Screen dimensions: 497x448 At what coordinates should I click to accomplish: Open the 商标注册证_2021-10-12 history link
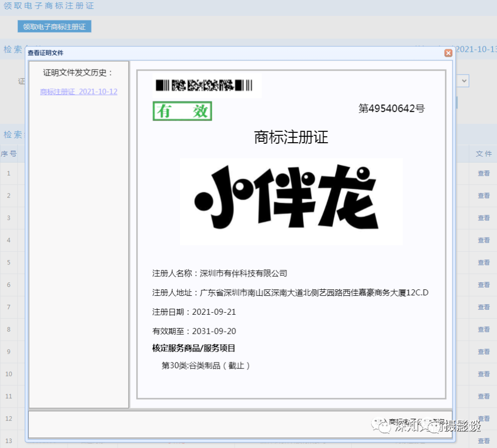point(79,91)
